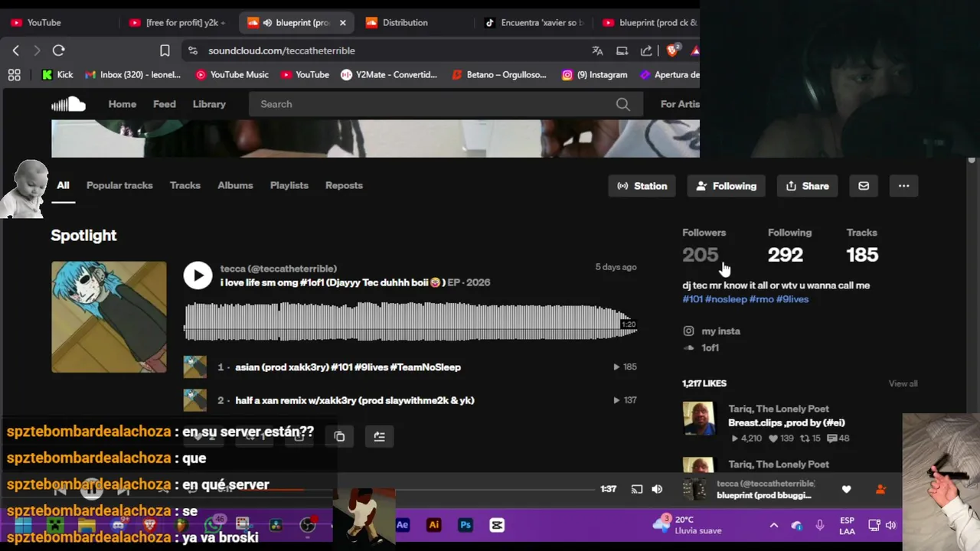The height and width of the screenshot is (551, 980).
Task: Bookmark this page with the bookmark icon
Action: [x=165, y=51]
